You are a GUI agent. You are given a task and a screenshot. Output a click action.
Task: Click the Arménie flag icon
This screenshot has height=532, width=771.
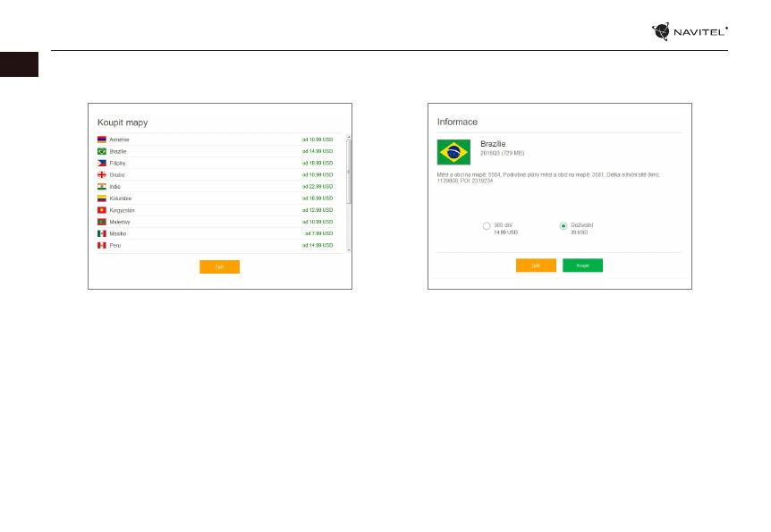[x=102, y=140]
